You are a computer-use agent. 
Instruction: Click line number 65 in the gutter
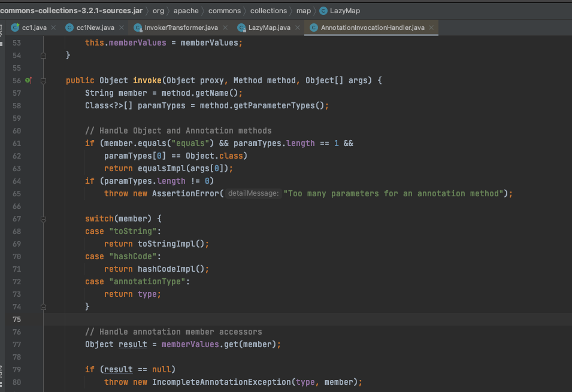(17, 194)
